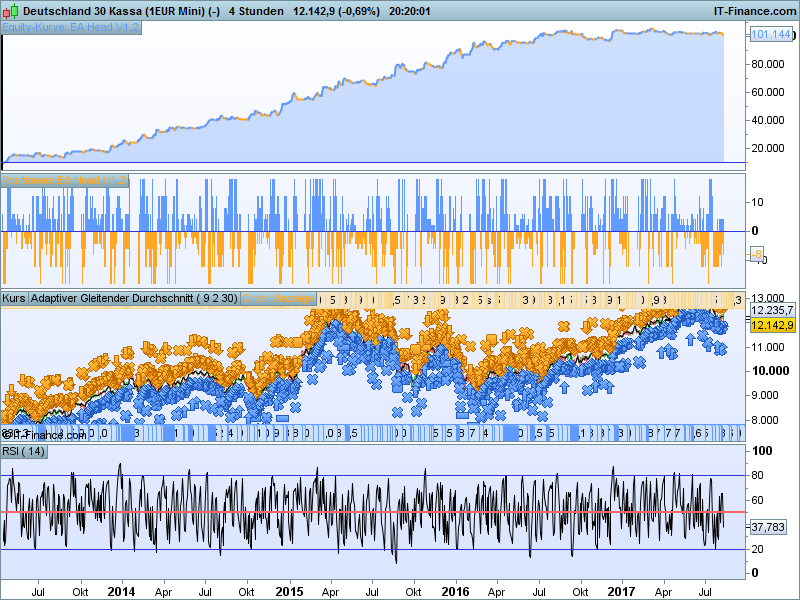Click the -8 position value label
Image resolution: width=800 pixels, height=600 pixels.
756,254
